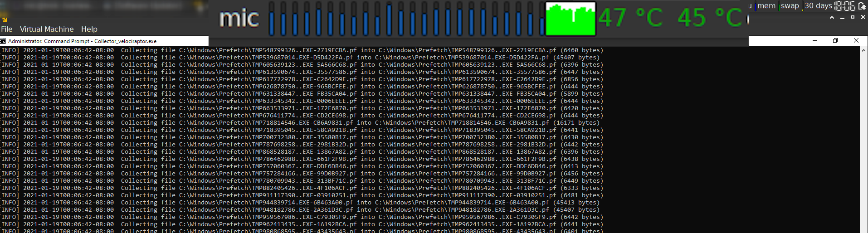Image resolution: width=868 pixels, height=233 pixels.
Task: Click the Command Prompt icon in title bar
Action: click(3, 41)
